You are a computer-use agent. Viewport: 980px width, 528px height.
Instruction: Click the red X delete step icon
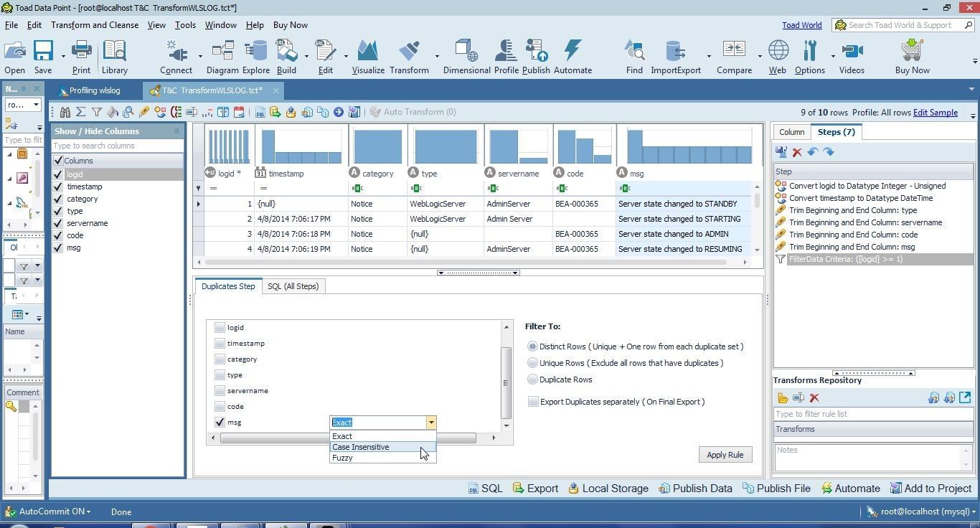point(797,152)
